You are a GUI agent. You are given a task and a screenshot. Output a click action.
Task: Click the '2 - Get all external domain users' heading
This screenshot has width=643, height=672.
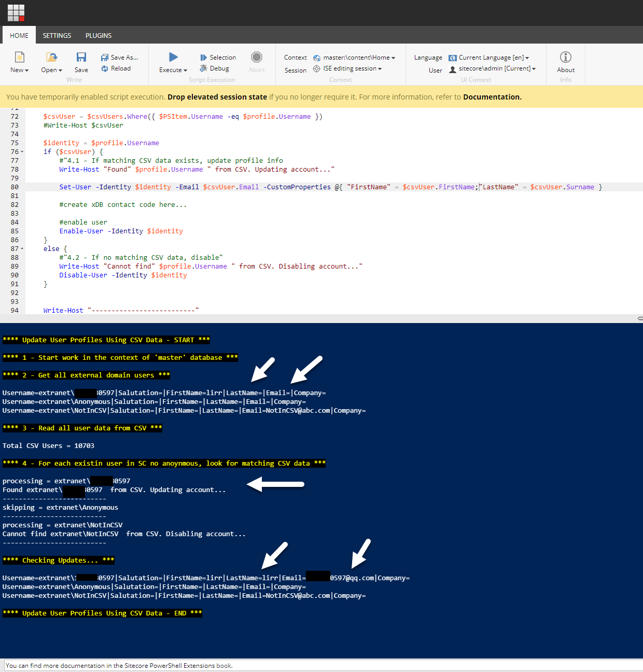point(86,375)
